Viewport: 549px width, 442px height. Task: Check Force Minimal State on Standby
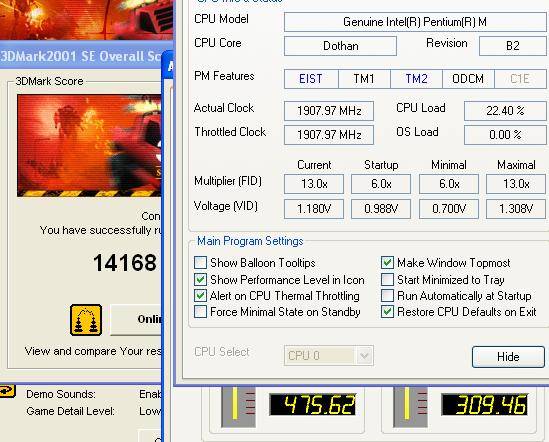tap(200, 312)
